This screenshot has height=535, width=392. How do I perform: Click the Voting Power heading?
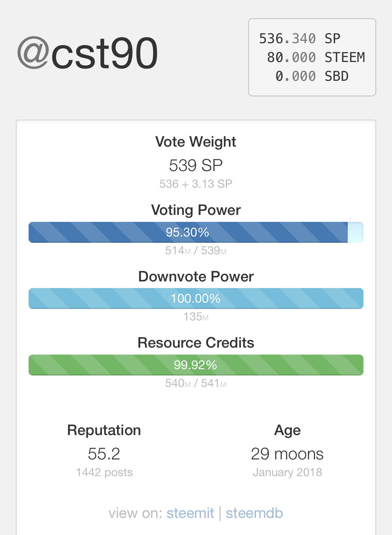tap(196, 210)
